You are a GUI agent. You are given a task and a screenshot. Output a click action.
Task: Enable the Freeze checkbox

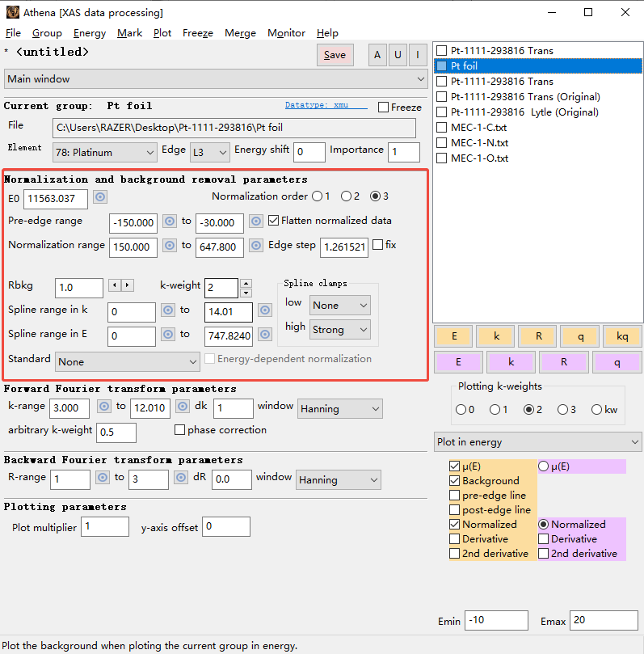coord(383,107)
